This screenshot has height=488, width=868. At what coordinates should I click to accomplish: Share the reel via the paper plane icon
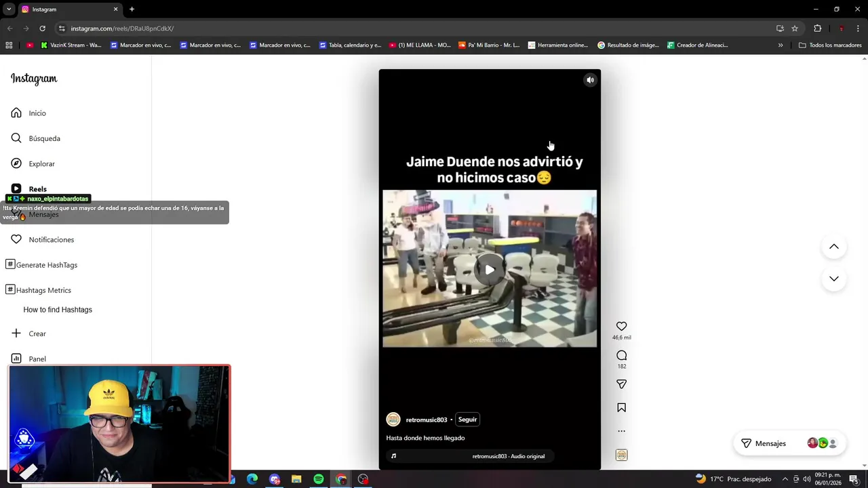[x=621, y=384]
